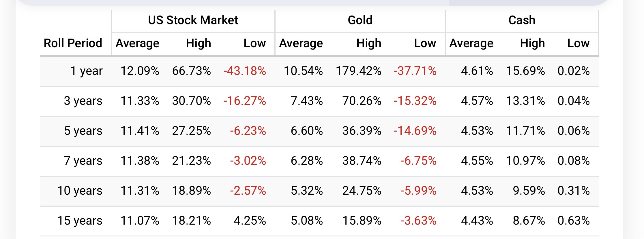This screenshot has width=644, height=239.
Task: Select the 10 years row label
Action: pos(80,191)
